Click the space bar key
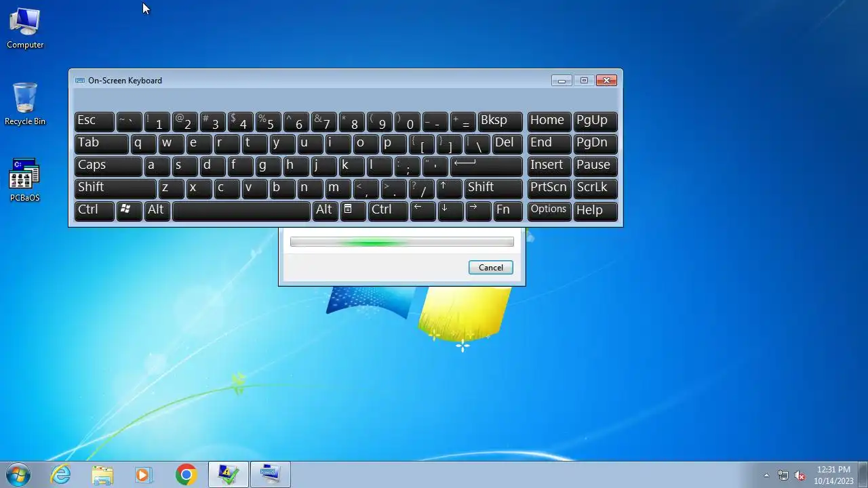This screenshot has width=868, height=488. pos(241,210)
